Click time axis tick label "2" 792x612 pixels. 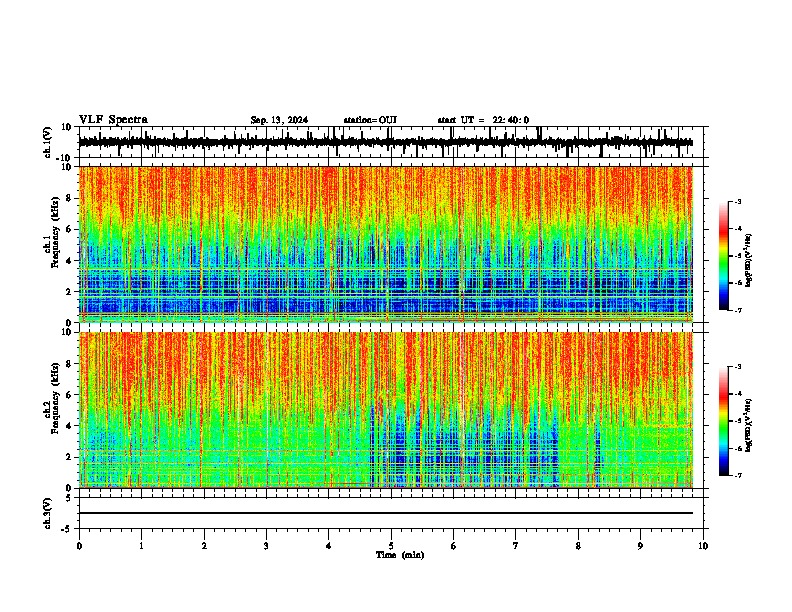pos(204,546)
